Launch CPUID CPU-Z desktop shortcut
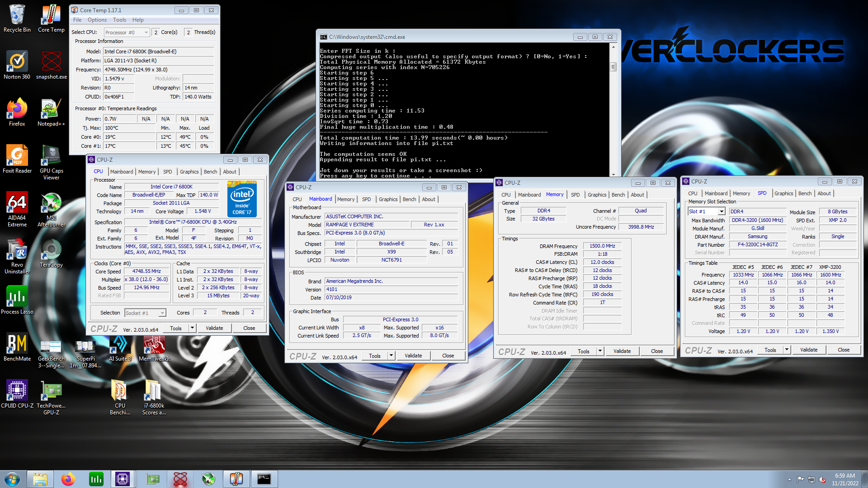 click(x=17, y=394)
